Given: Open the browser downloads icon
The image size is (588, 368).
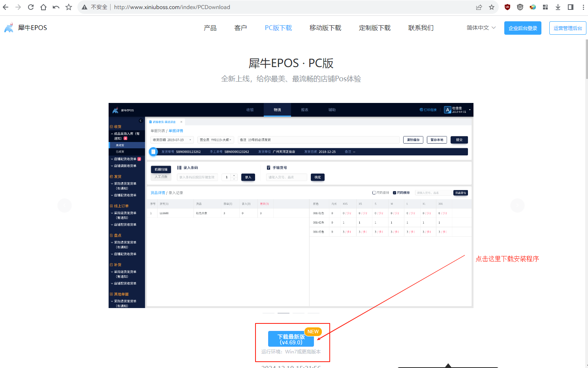Looking at the screenshot, I should (558, 7).
